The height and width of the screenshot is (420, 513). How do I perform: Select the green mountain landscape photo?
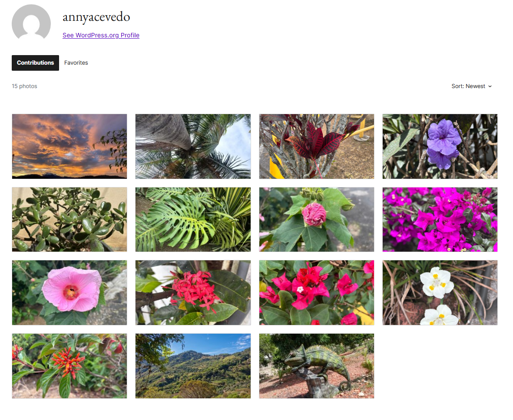[x=193, y=366]
